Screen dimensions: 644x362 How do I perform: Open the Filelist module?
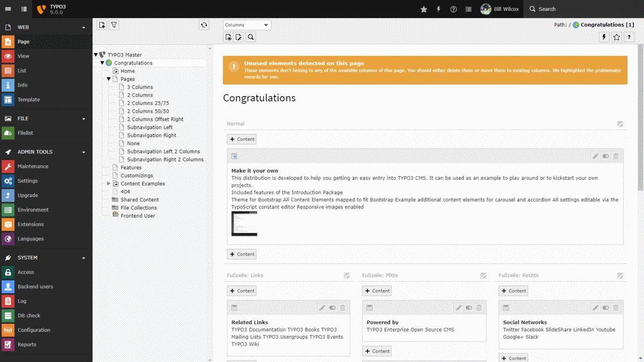point(46,133)
